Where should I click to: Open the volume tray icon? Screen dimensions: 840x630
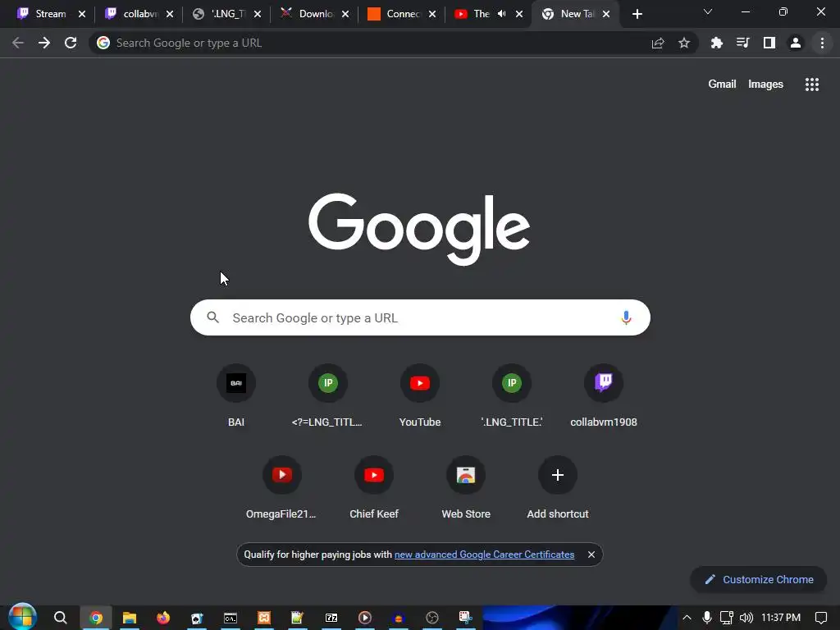(746, 618)
